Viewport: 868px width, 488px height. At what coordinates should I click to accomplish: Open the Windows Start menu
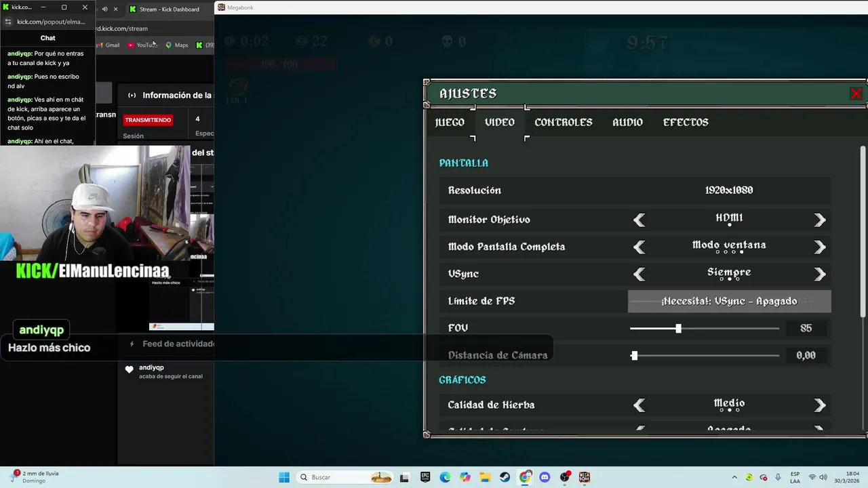point(284,477)
